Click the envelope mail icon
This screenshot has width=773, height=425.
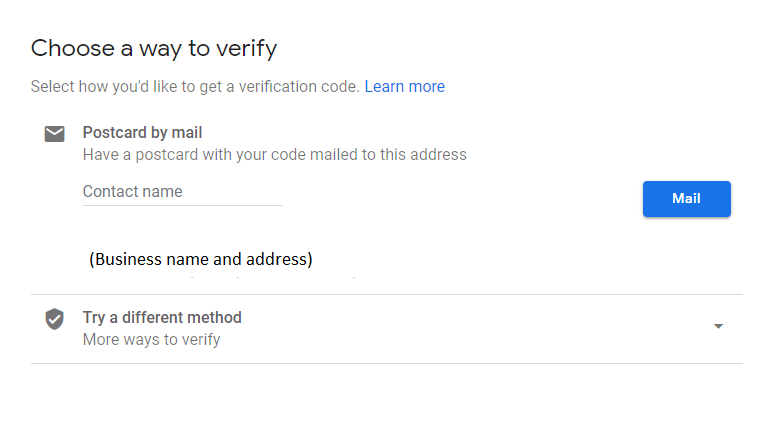coord(54,134)
